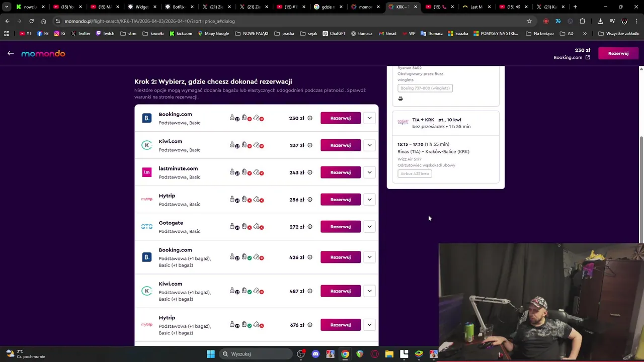Open the Twitter bookmark
The width and height of the screenshot is (644, 362).
(80, 34)
